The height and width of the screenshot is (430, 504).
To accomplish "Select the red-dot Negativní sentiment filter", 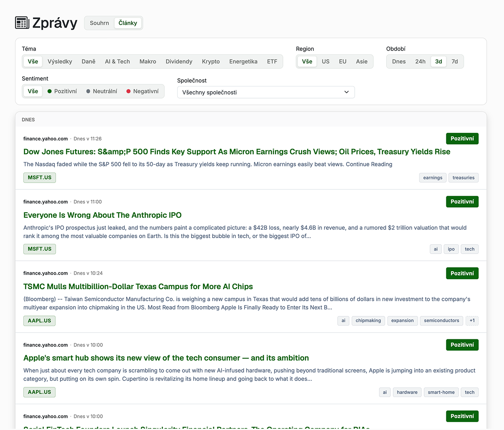I will 143,91.
